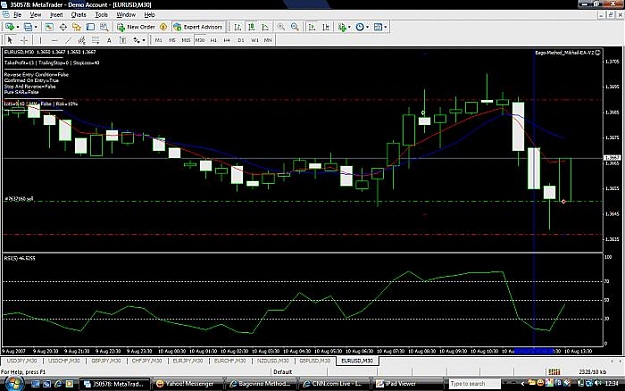
Task: Switch timeframe to M1
Action: [x=158, y=40]
